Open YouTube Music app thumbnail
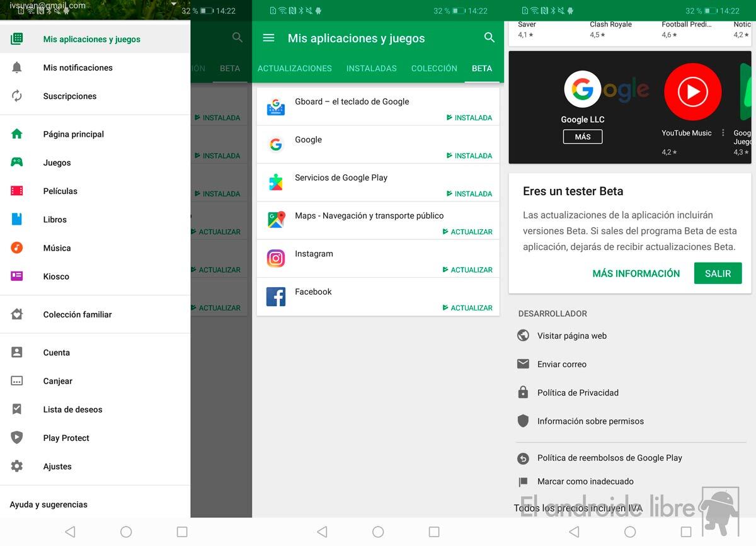Image resolution: width=756 pixels, height=546 pixels. 692,92
